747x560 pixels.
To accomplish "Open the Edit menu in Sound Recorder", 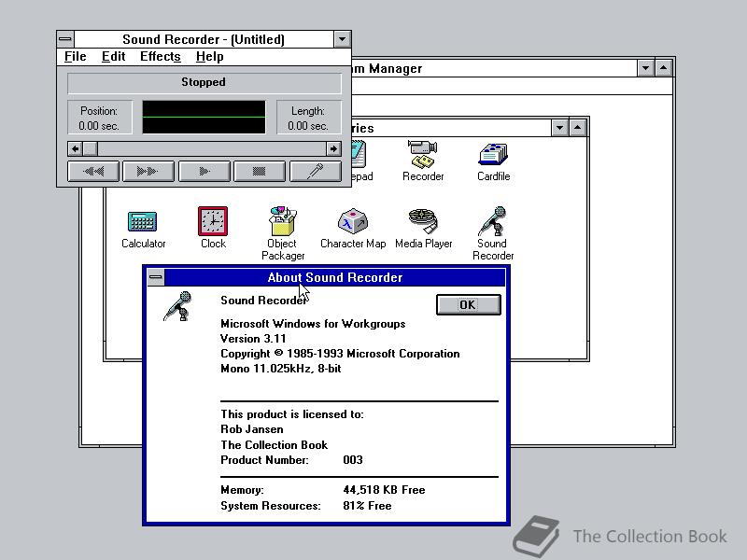I will 113,57.
